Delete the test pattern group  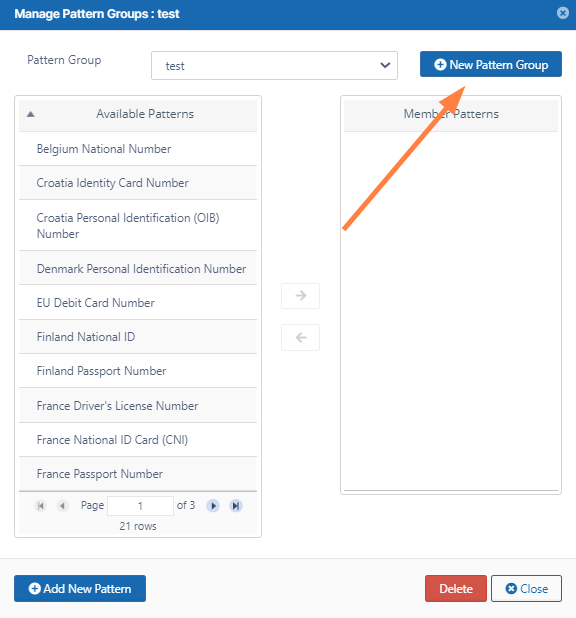[x=456, y=588]
